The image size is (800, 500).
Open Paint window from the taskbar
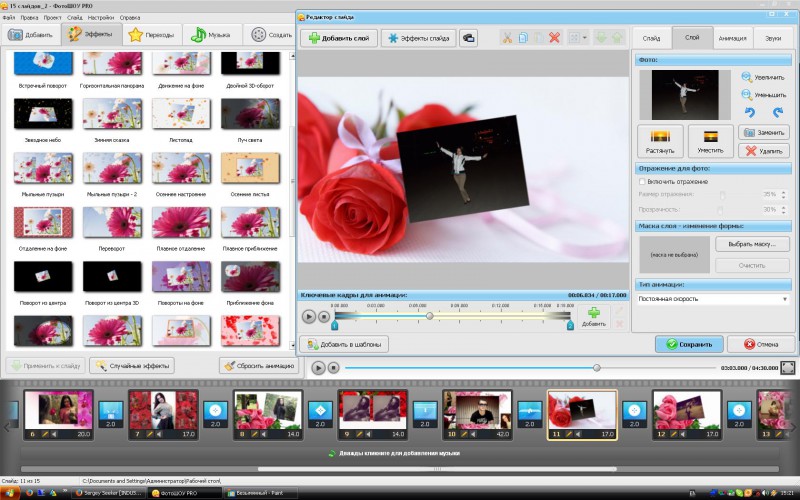tap(259, 493)
